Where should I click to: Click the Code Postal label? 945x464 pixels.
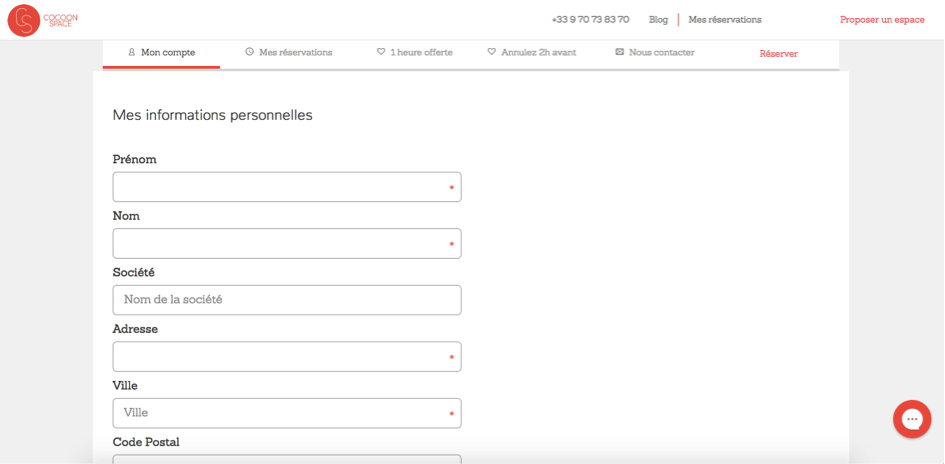(x=146, y=442)
